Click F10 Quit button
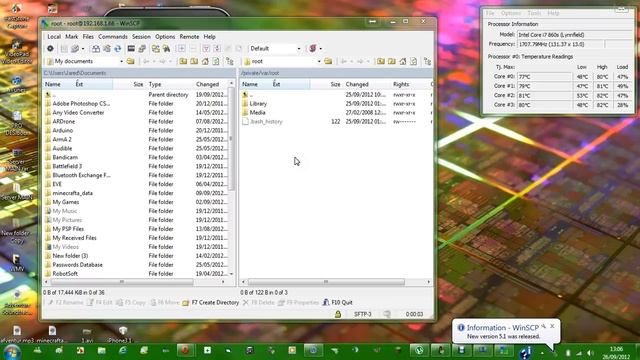This screenshot has height=360, width=640. (338, 302)
